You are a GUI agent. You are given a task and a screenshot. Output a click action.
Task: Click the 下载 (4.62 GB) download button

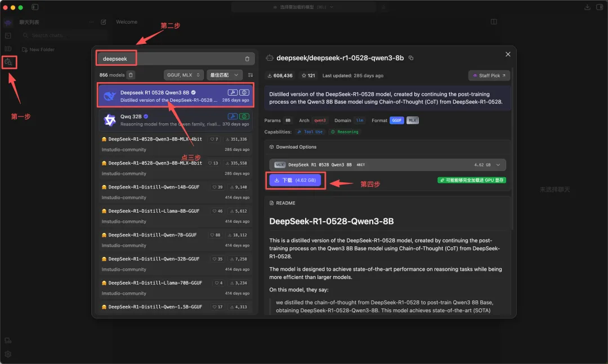coord(295,180)
